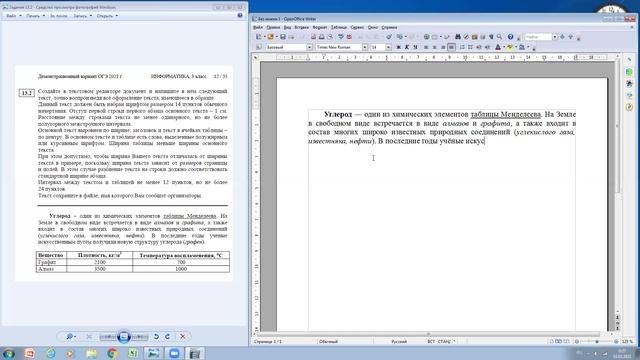Click Photo Viewer help icon
640x360 pixels.
click(240, 16)
